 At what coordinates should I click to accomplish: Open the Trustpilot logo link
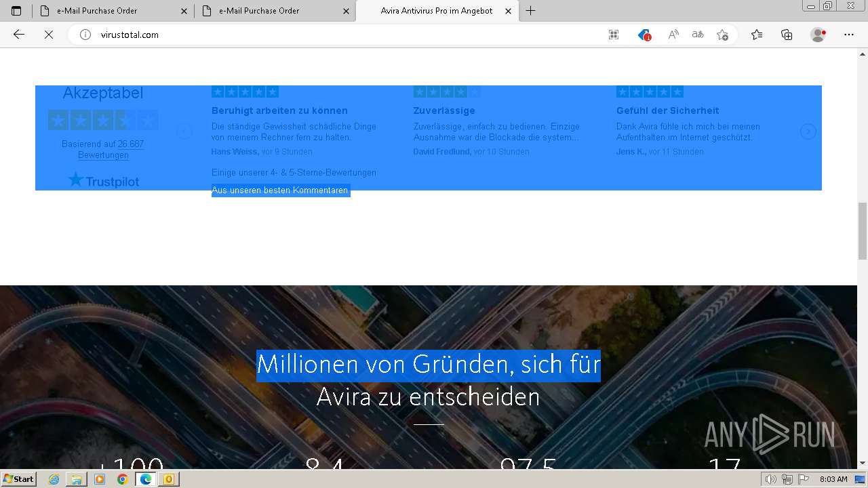(x=103, y=180)
